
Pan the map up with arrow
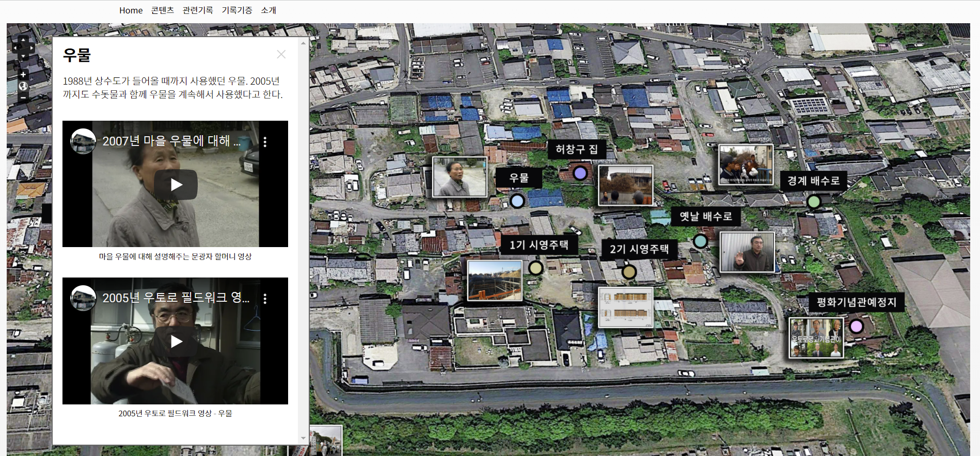[x=24, y=39]
